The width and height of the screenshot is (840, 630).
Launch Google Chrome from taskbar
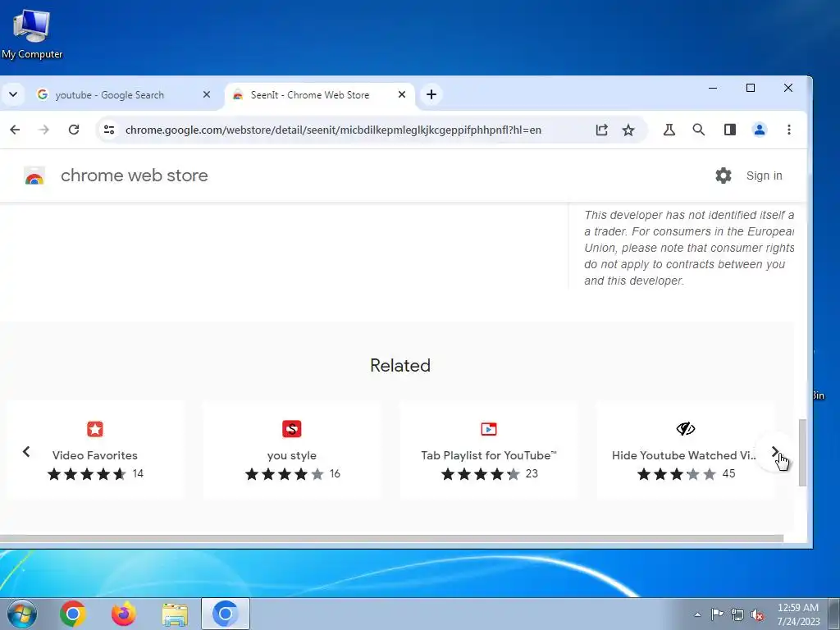(73, 614)
